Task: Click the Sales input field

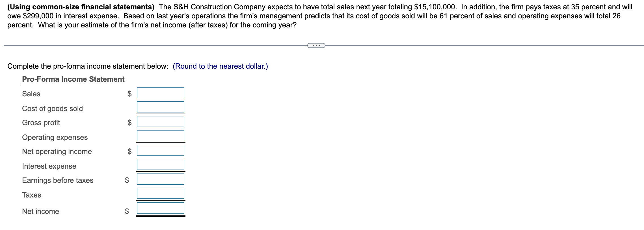Action: [x=160, y=93]
